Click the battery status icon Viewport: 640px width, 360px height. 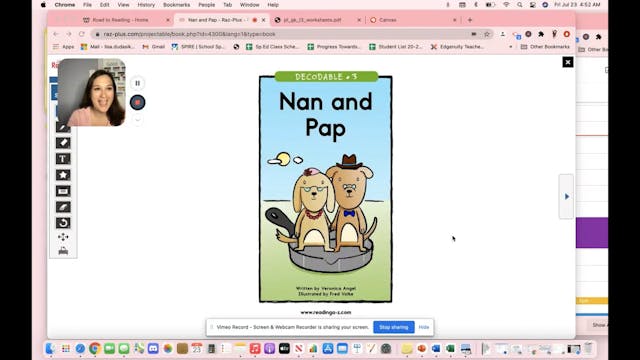pyautogui.click(x=490, y=5)
